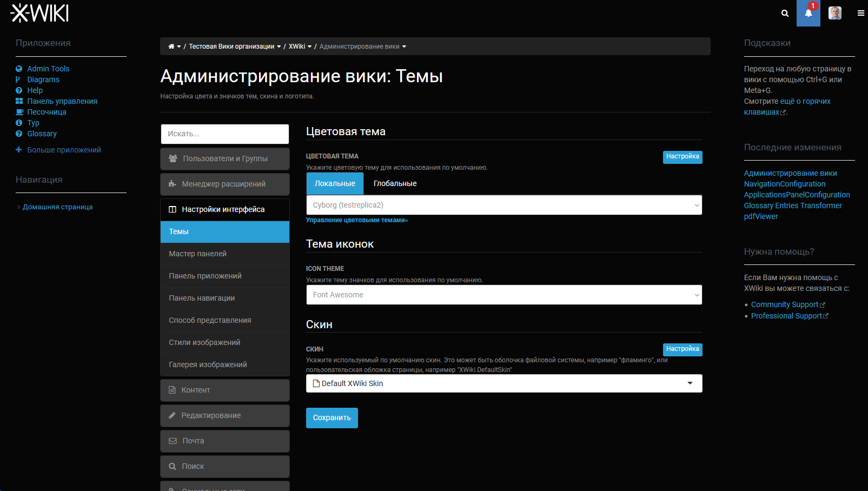
Task: Click the Help question-mark icon
Action: tap(19, 90)
